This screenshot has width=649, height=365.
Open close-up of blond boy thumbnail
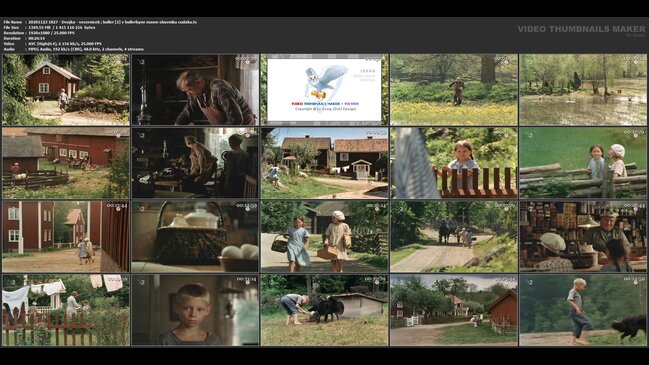coord(195,310)
